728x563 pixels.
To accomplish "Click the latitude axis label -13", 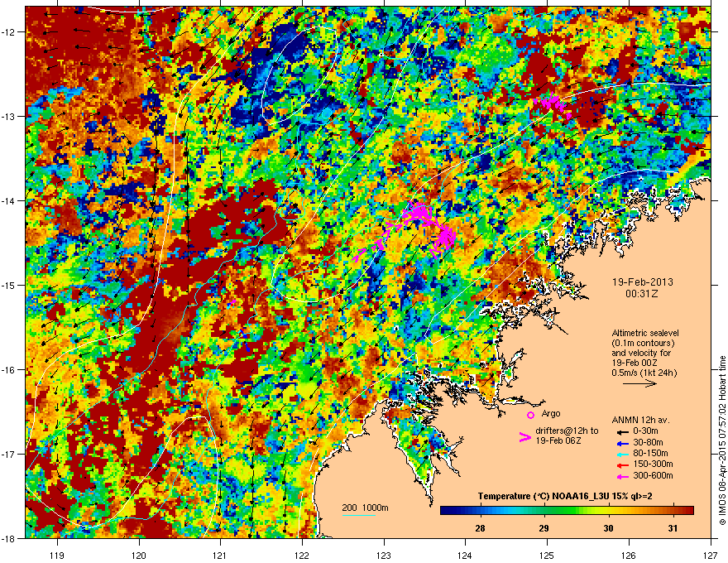I will [8, 116].
